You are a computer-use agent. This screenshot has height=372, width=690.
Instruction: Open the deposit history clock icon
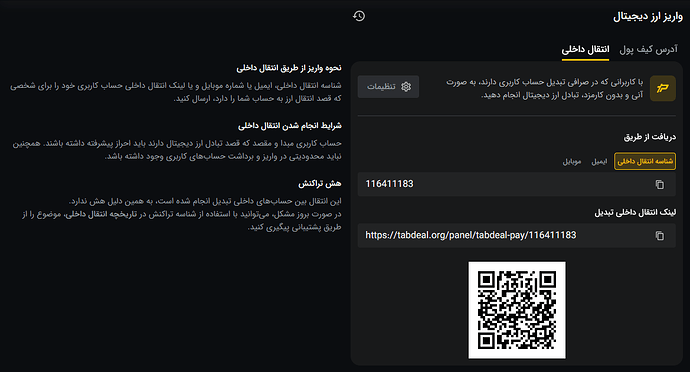(359, 16)
